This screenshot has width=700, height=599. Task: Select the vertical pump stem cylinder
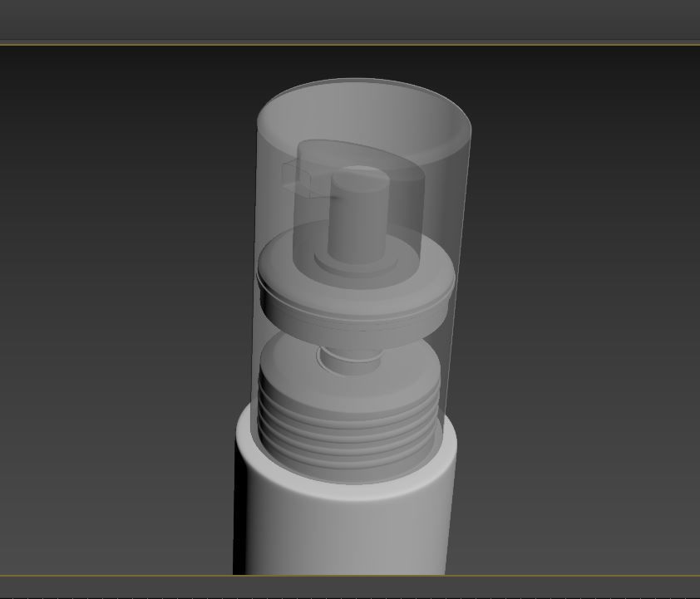tap(357, 214)
